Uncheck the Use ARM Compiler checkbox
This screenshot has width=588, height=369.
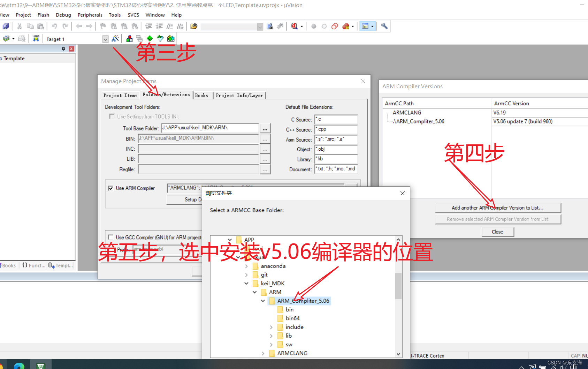pyautogui.click(x=110, y=188)
